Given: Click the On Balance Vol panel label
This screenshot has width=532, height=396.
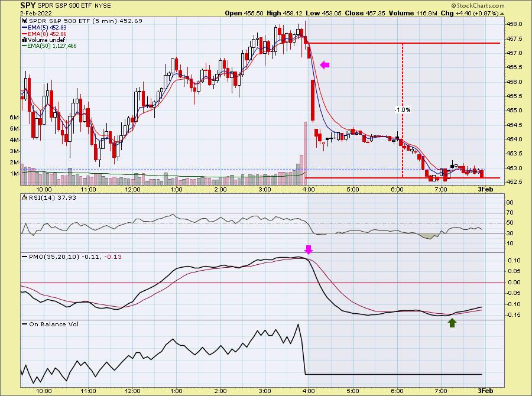Looking at the screenshot, I should pos(54,324).
